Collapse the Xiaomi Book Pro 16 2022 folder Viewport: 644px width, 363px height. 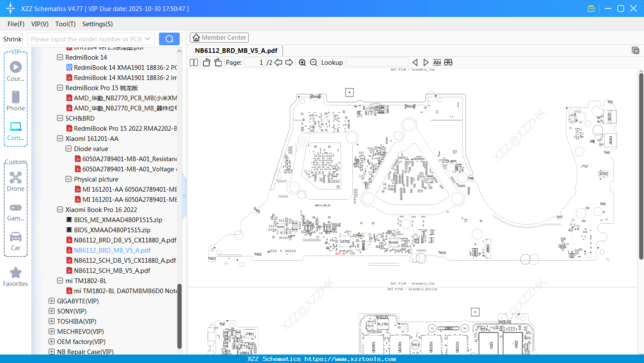point(60,209)
